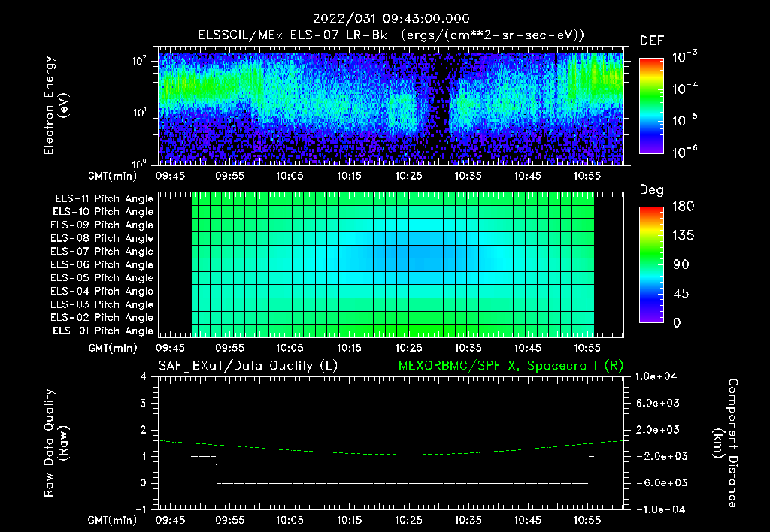Click the 4 tick on Raw Data Quality axis
This screenshot has height=532, width=770.
click(144, 376)
